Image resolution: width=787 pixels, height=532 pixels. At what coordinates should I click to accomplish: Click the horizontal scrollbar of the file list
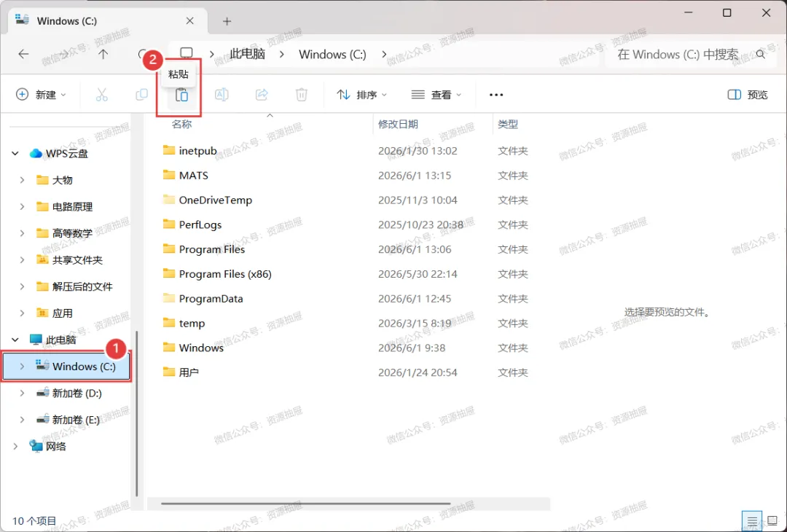305,504
